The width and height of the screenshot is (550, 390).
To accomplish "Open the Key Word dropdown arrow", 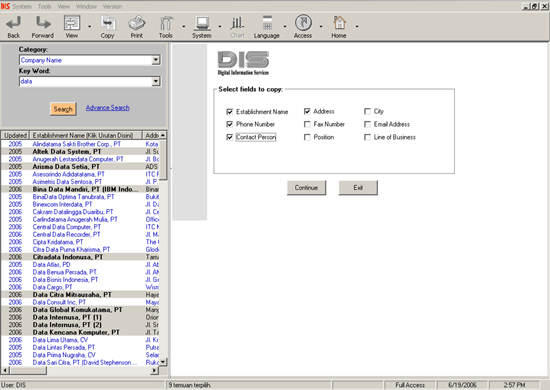I will (x=156, y=81).
